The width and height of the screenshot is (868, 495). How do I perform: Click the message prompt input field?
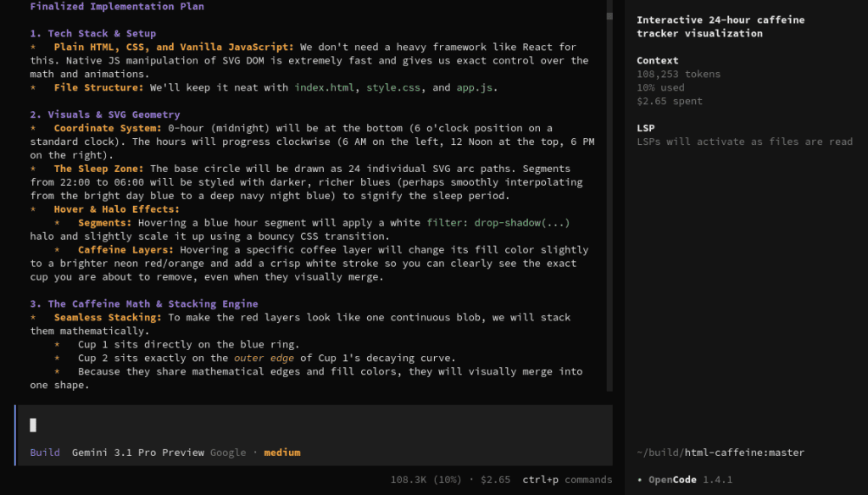pos(314,425)
